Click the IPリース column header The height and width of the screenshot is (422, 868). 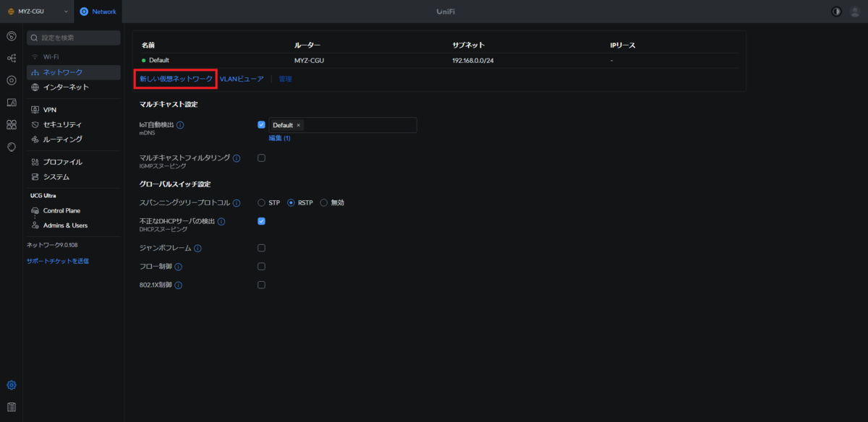pyautogui.click(x=623, y=45)
